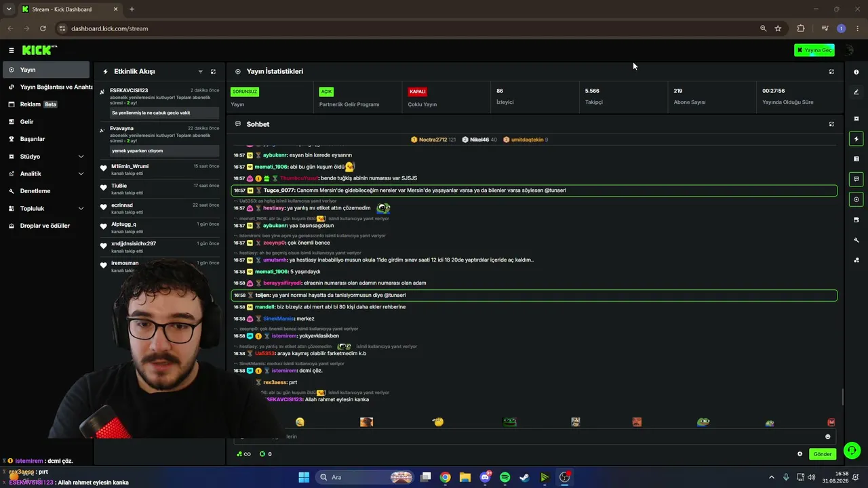Open Evavayna subscription renewal event

coord(159,142)
